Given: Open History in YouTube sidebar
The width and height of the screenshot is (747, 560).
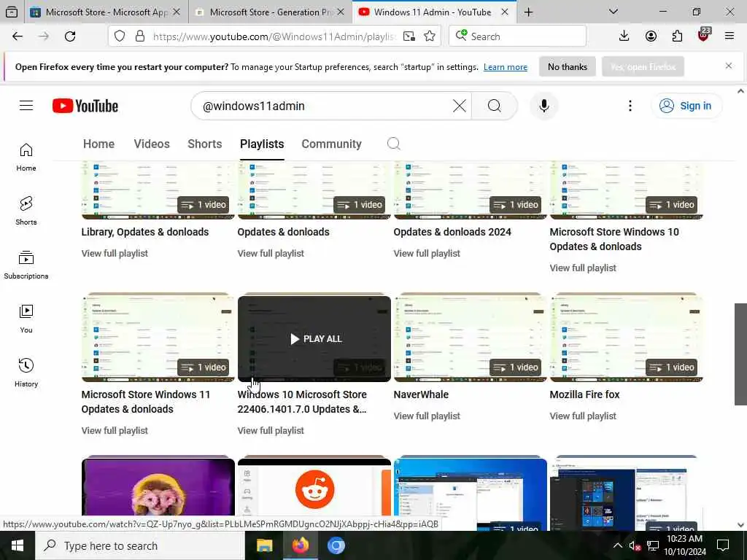Looking at the screenshot, I should click(26, 373).
